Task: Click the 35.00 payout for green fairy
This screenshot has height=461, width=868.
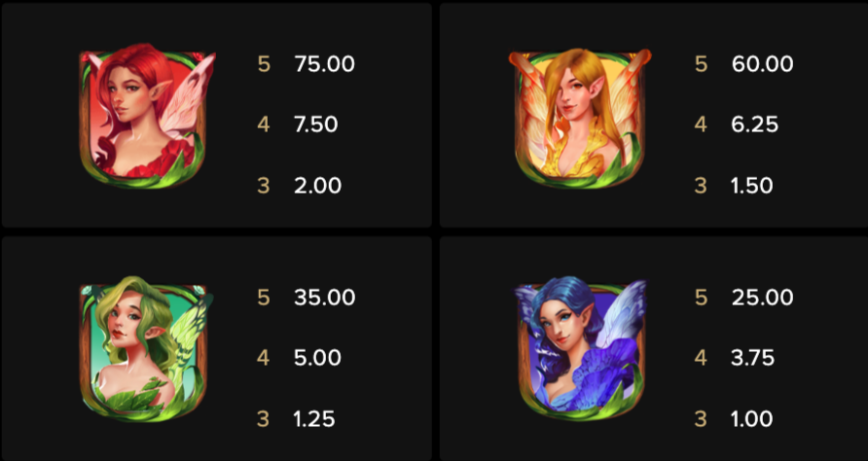Action: (324, 298)
